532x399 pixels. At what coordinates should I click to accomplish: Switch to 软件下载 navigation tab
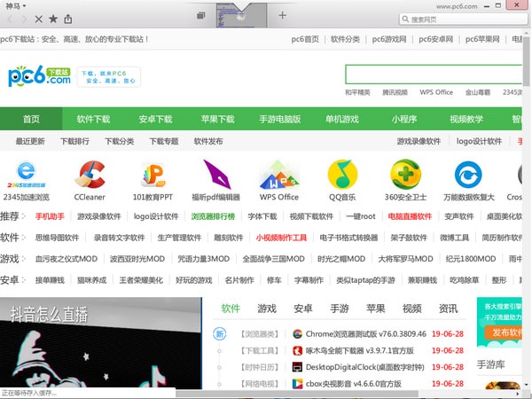pyautogui.click(x=93, y=119)
